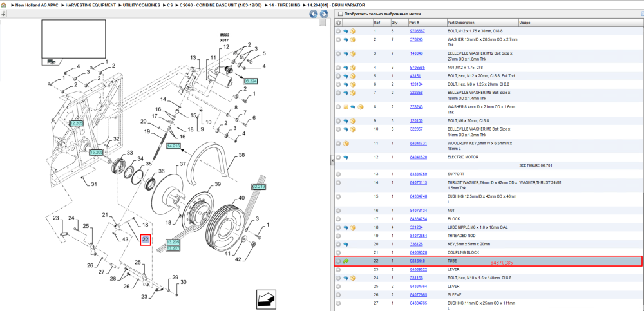The height and width of the screenshot is (311, 644).
Task: Toggle selection circle for SUPPORT row
Action: [x=338, y=174]
